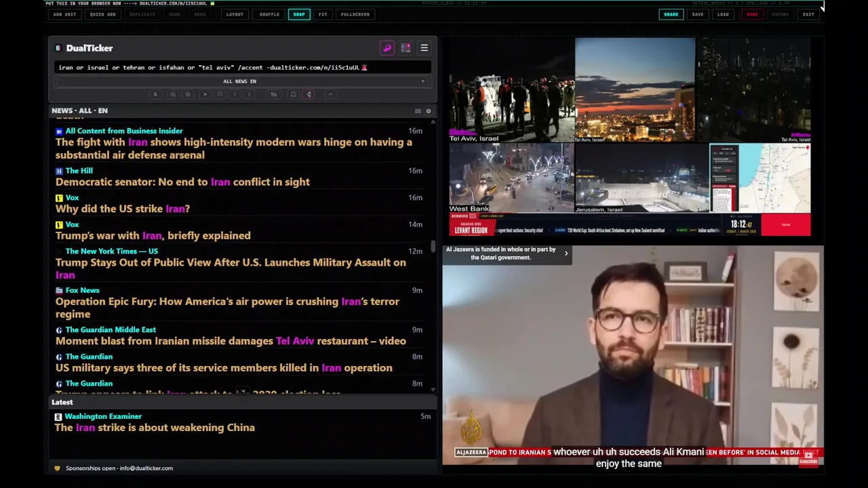Toggle FULLSCREEN from the toolbar
The image size is (868, 488).
355,14
